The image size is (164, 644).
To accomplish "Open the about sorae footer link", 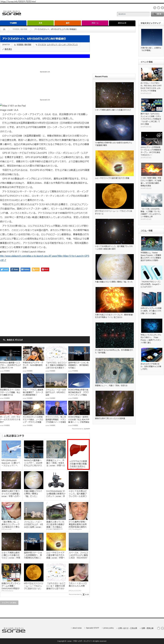I will pos(77,628).
